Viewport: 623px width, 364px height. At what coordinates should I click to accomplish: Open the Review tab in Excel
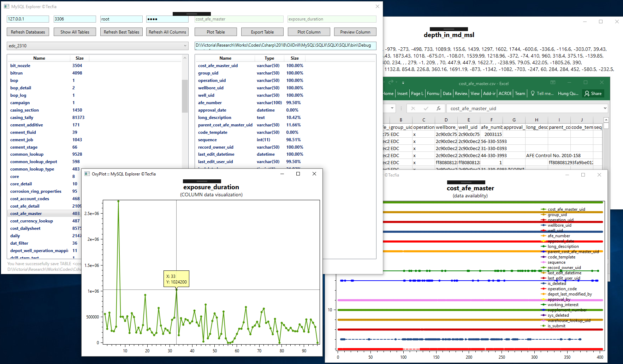tap(461, 93)
